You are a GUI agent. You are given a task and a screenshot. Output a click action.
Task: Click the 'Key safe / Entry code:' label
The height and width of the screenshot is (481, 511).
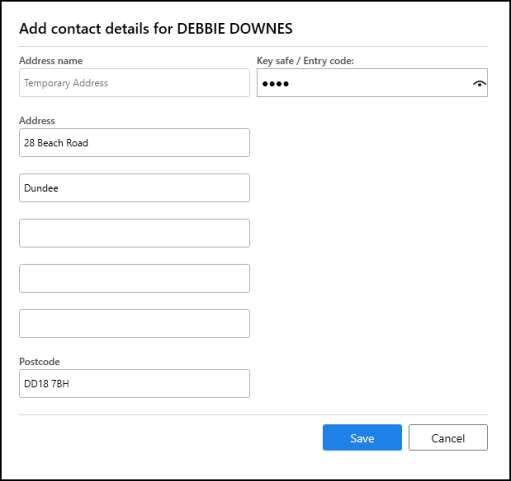[x=305, y=61]
